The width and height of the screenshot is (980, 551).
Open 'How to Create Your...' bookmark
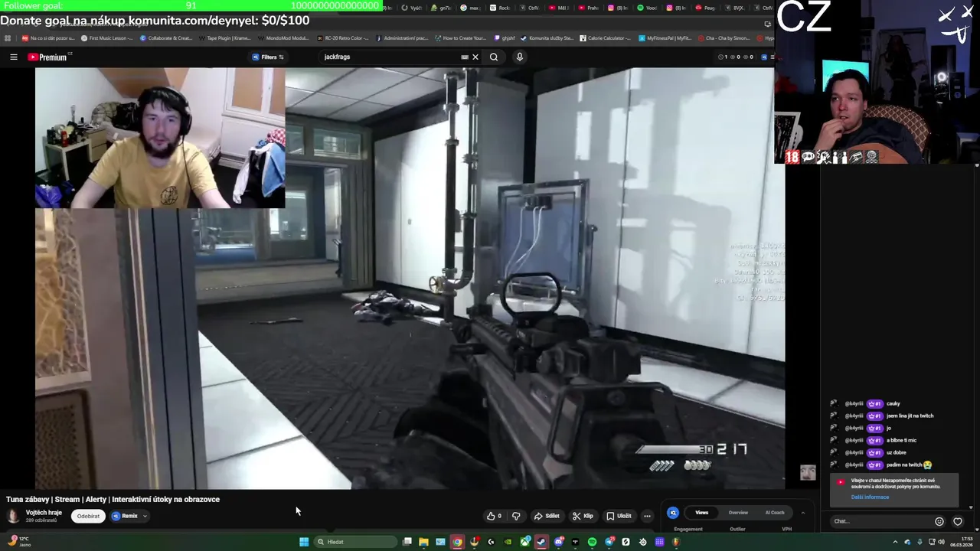(460, 37)
